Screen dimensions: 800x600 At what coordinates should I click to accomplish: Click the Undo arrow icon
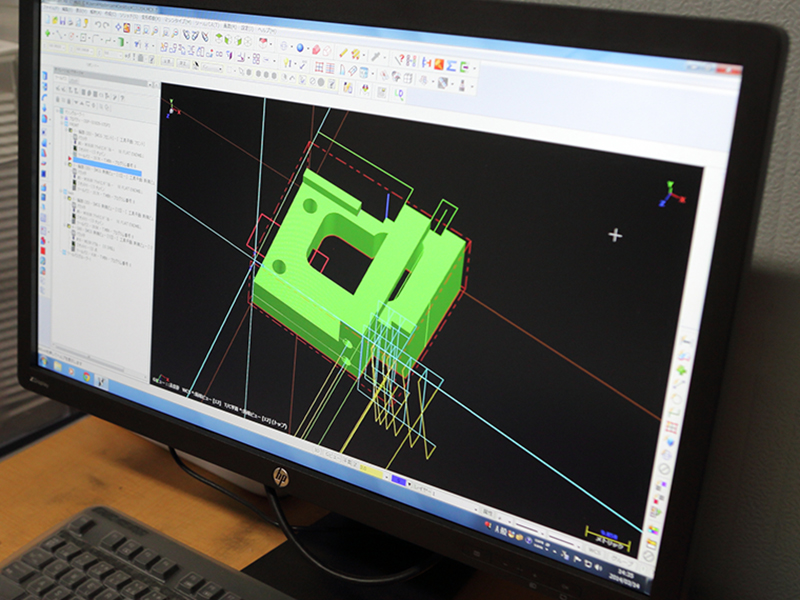98,24
